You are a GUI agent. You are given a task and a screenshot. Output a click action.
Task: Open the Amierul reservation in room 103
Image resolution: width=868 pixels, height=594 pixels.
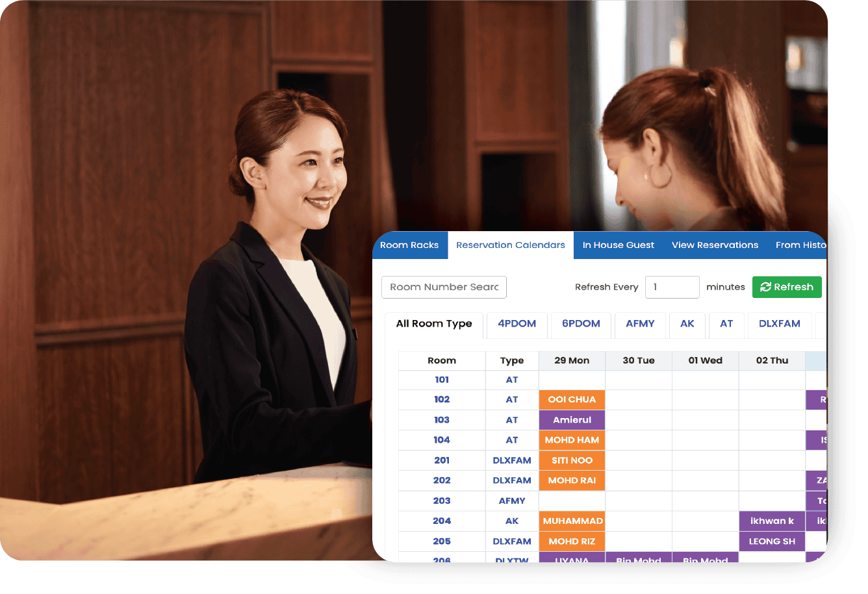572,420
